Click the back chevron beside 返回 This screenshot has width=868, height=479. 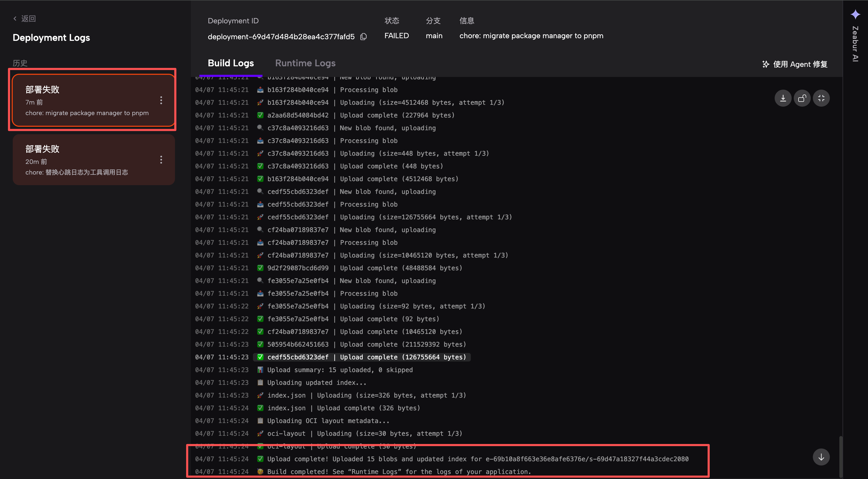[x=15, y=19]
